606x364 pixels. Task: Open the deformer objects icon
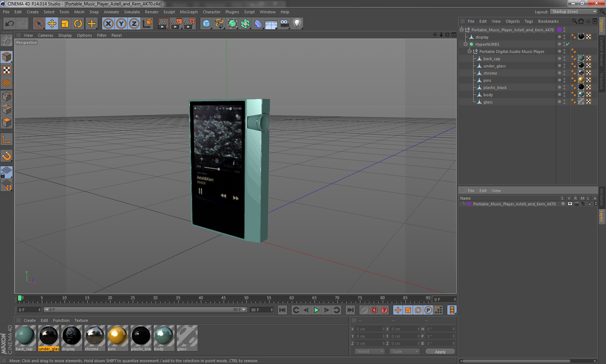pos(258,24)
